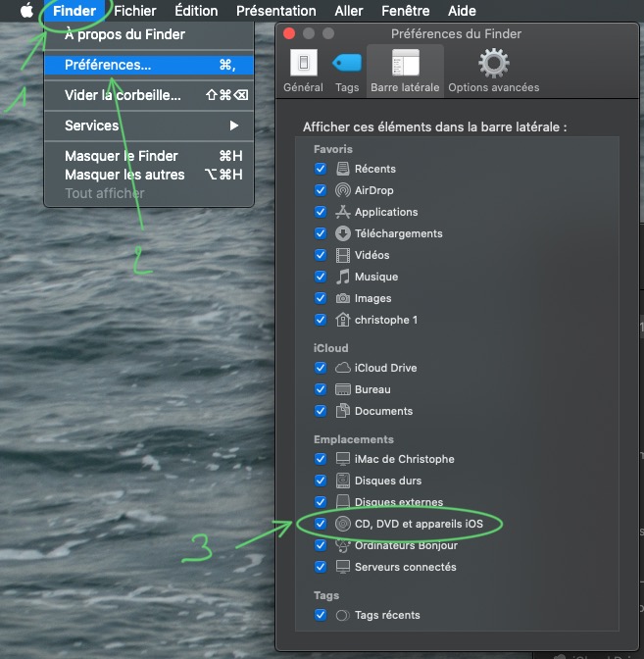Image resolution: width=644 pixels, height=659 pixels.
Task: Uncheck the Disques externes checkbox
Action: (x=321, y=502)
